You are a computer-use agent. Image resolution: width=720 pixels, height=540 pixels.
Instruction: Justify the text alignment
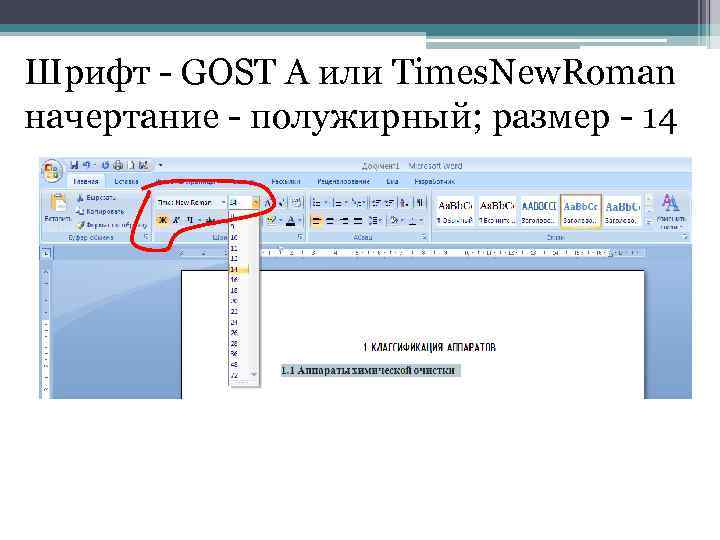[358, 221]
